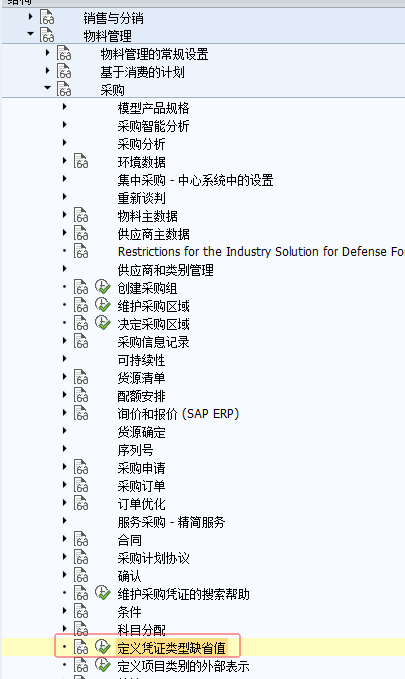Execute the 创建采购组 activity icon
Viewport: 405px width, 679px height.
coord(103,287)
